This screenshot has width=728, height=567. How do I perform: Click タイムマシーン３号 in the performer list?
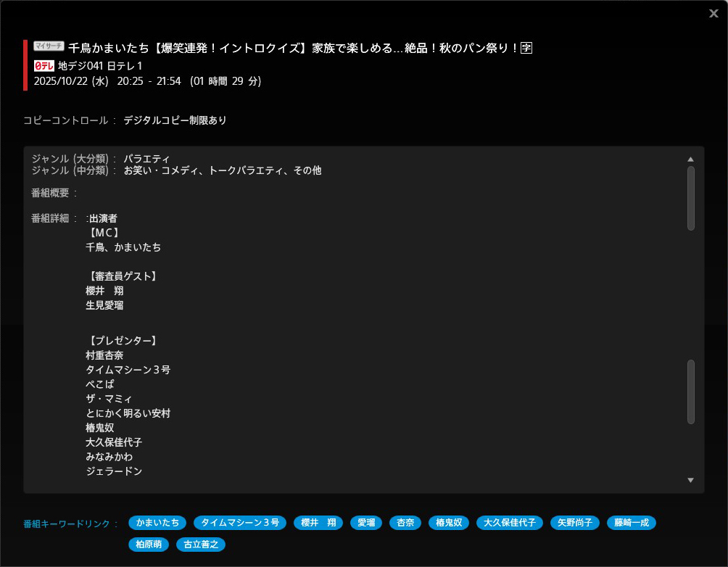click(128, 370)
